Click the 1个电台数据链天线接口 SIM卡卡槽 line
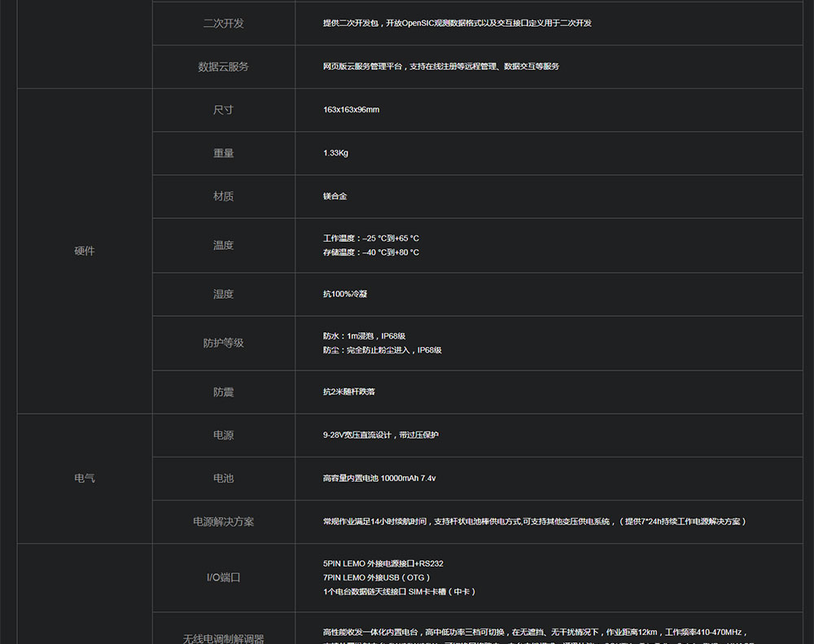The image size is (814, 644). coord(399,592)
